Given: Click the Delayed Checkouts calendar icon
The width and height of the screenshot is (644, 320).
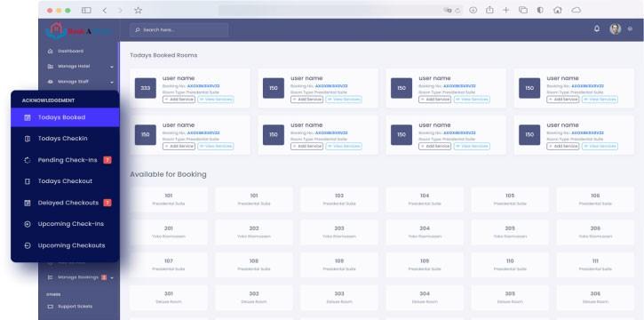Looking at the screenshot, I should click(x=28, y=203).
